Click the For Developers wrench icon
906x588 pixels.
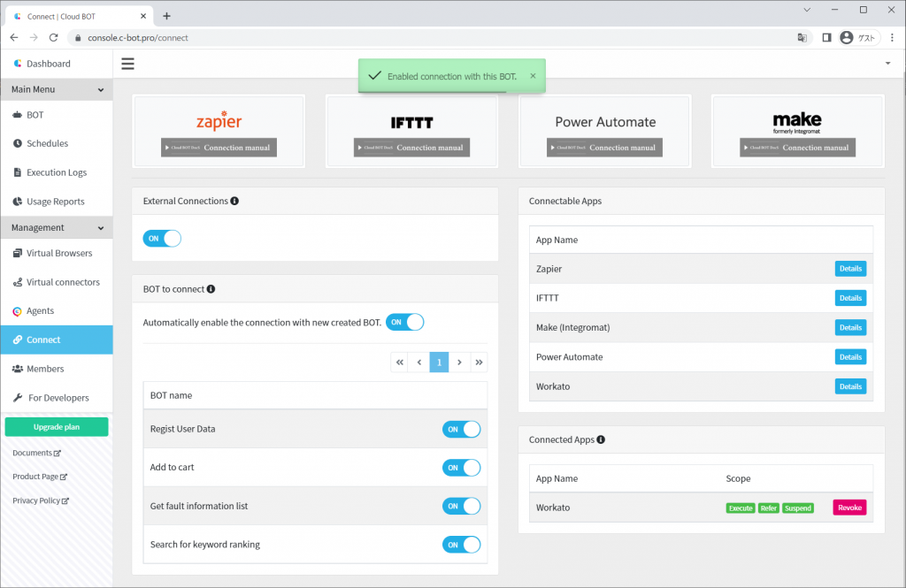pos(18,397)
